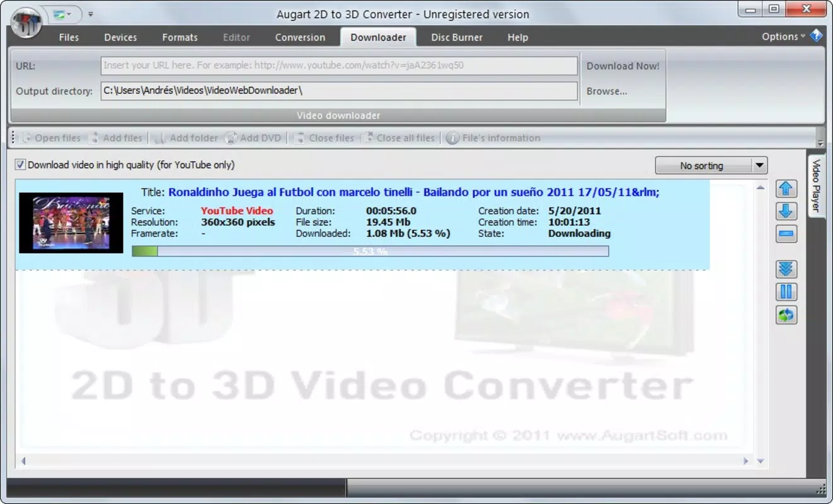833x504 pixels.
Task: Open the Help tab
Action: click(x=517, y=37)
